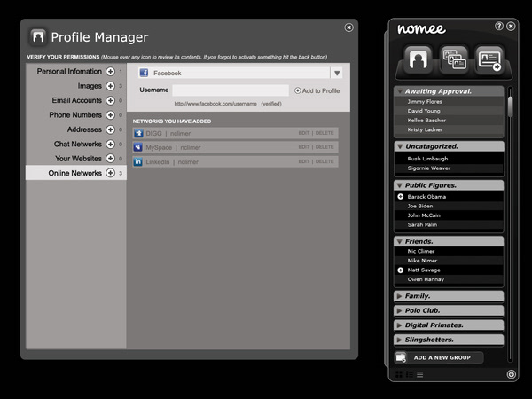Click the share card arrow icon in nomee
Screen dimensions: 532x399
[489, 59]
